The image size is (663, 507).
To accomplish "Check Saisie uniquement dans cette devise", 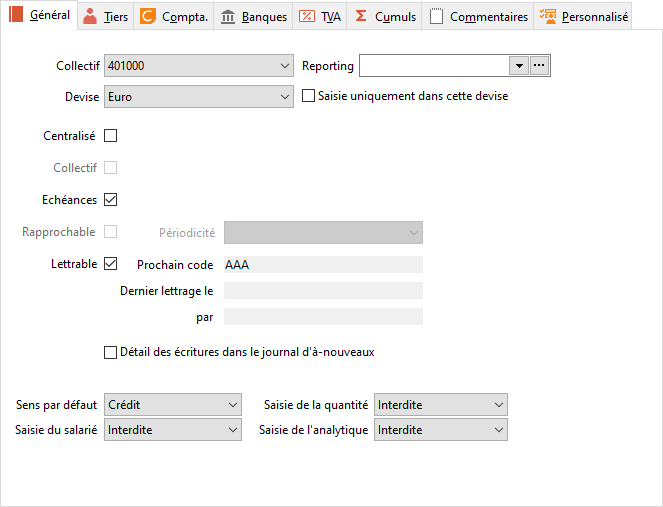I will tap(308, 96).
